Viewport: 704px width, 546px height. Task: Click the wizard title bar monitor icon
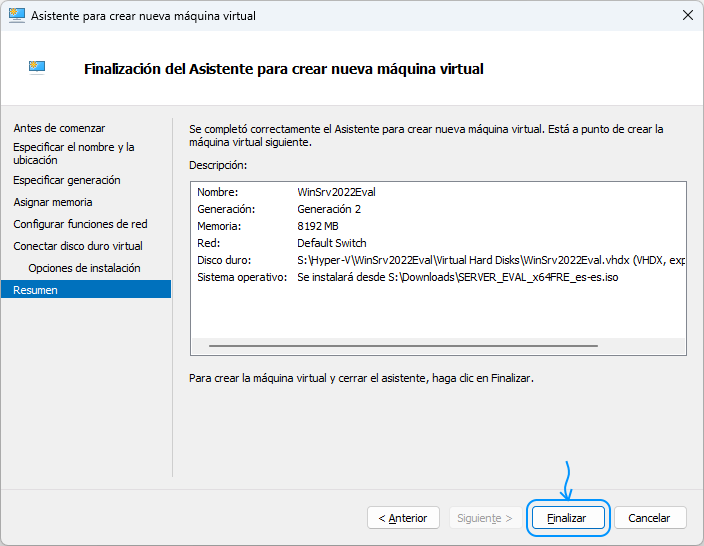click(17, 15)
